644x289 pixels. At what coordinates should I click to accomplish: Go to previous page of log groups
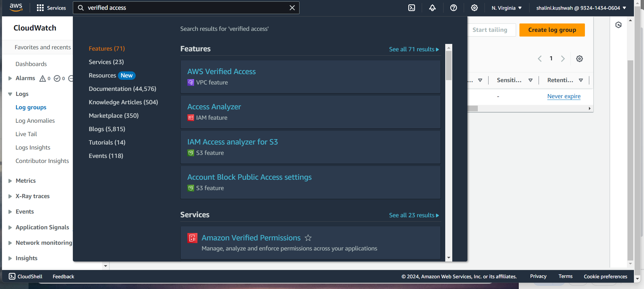coord(540,59)
